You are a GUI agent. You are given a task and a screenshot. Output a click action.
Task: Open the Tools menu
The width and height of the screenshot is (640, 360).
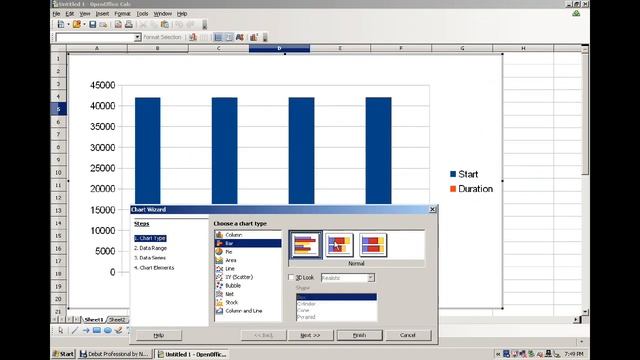(x=142, y=14)
